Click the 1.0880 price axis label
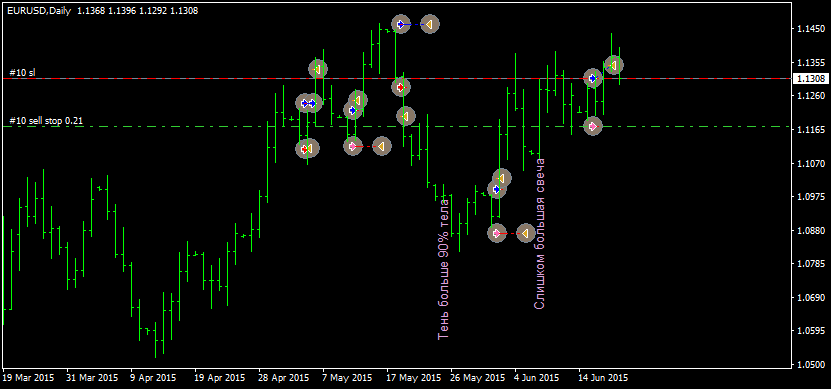Viewport: 831px width, 389px height. point(810,231)
